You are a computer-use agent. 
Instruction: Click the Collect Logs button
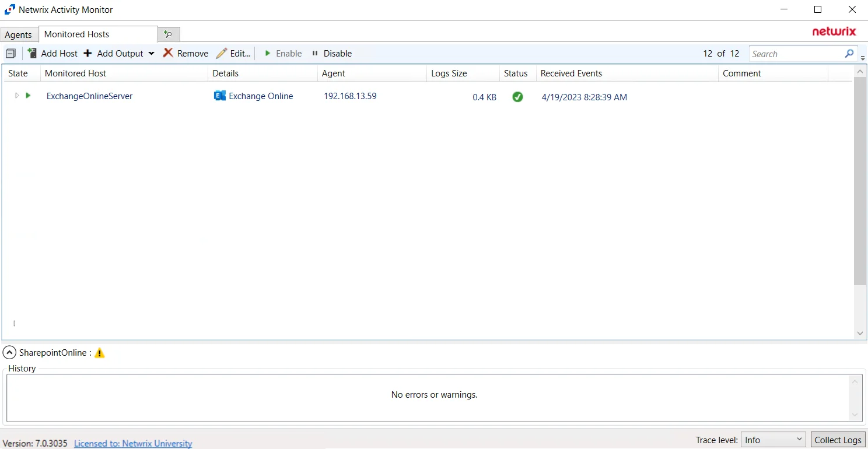tap(838, 440)
